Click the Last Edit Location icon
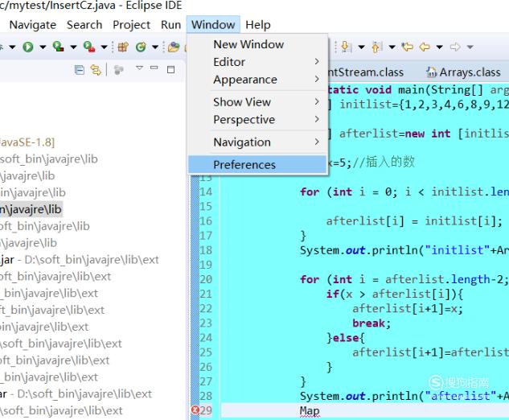 click(x=408, y=47)
